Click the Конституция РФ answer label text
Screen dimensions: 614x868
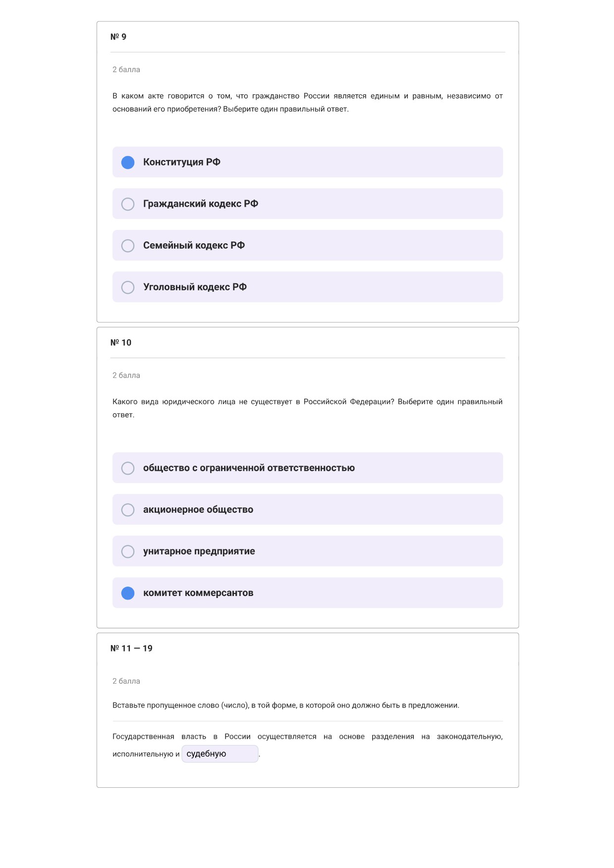[x=182, y=162]
